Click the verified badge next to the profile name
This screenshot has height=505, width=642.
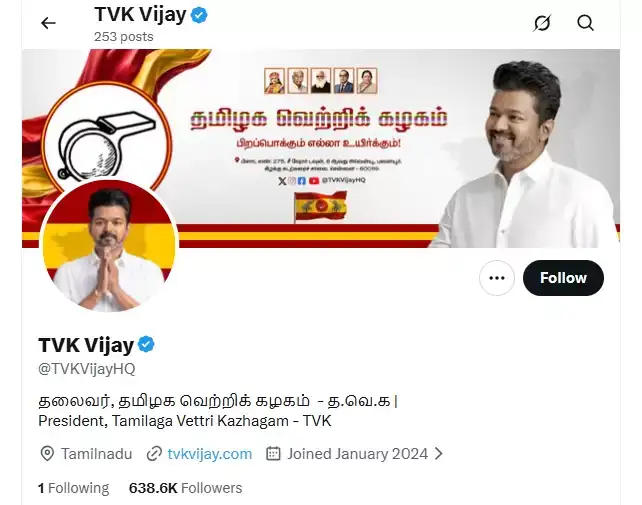(146, 344)
